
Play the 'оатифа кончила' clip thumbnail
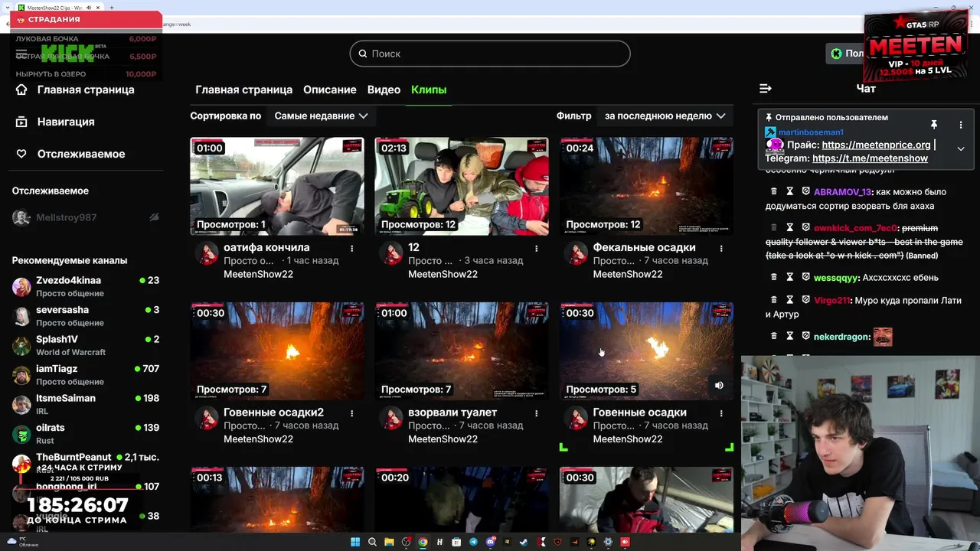coord(277,186)
